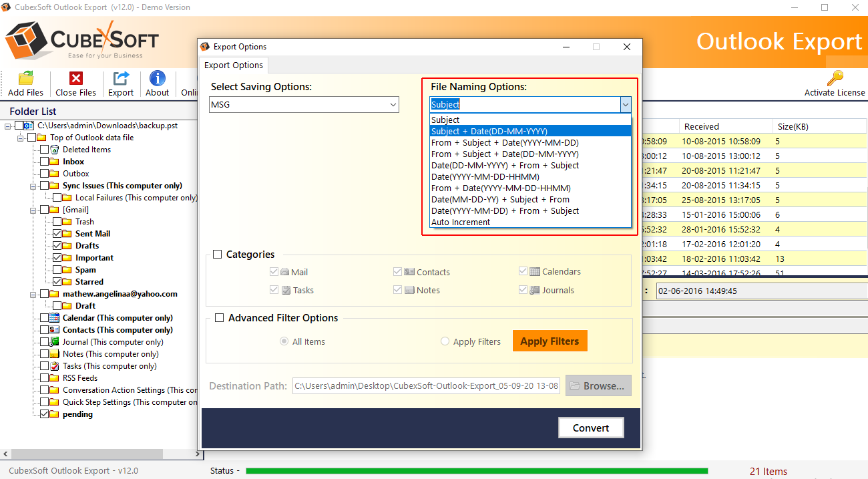Click the Inbox folder icon
This screenshot has width=868, height=479.
[55, 162]
